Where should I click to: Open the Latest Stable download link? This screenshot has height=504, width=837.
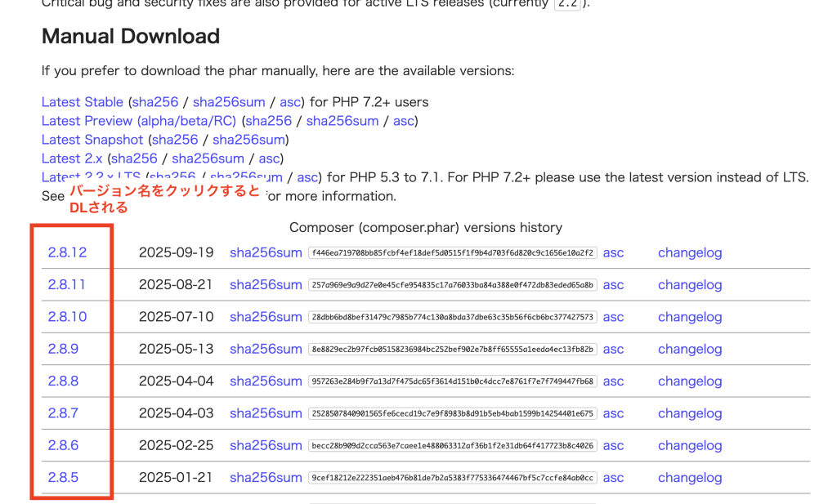[83, 102]
